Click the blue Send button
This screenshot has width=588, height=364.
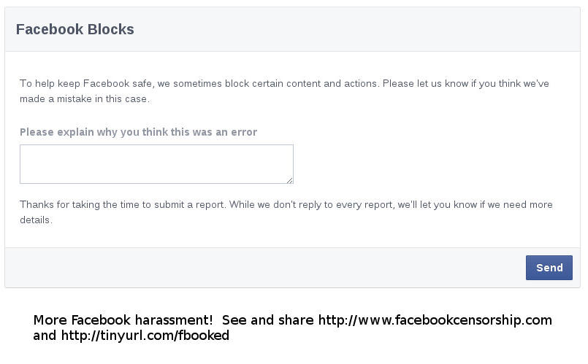549,268
